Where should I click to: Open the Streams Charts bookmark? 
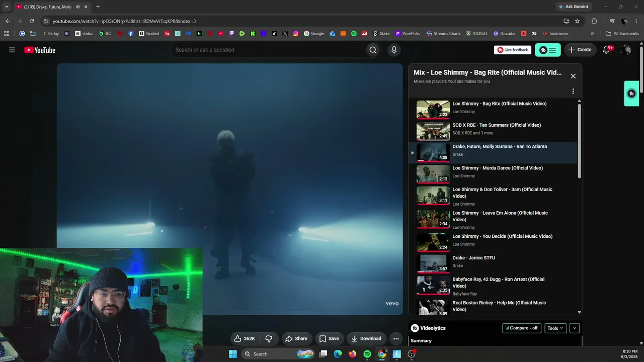coord(443,34)
